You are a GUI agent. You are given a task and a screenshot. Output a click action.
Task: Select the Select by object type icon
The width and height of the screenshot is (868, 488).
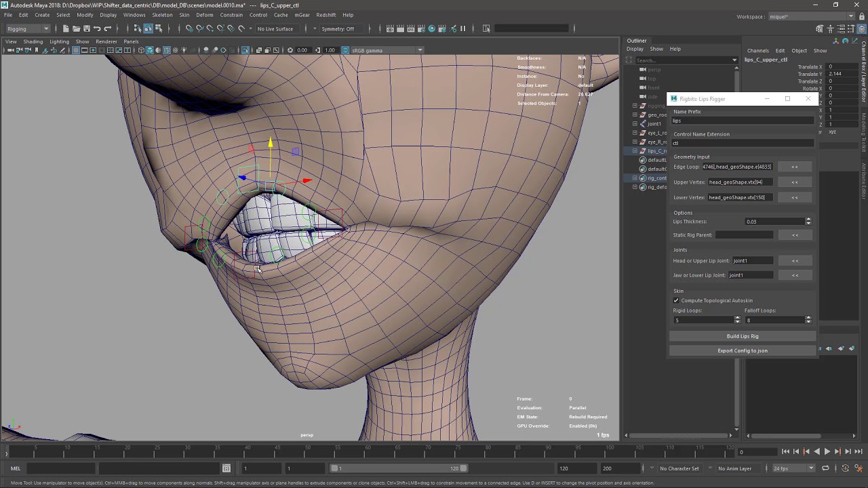pyautogui.click(x=148, y=28)
